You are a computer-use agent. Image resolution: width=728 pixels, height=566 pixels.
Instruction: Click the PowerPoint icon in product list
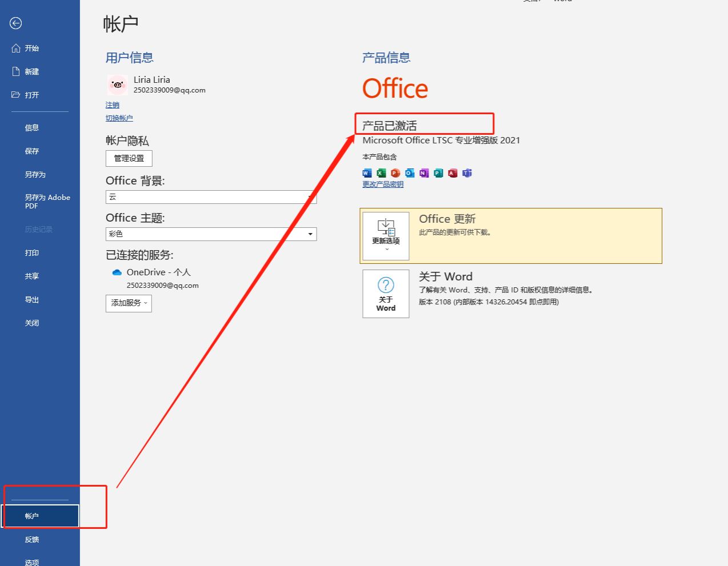(395, 173)
